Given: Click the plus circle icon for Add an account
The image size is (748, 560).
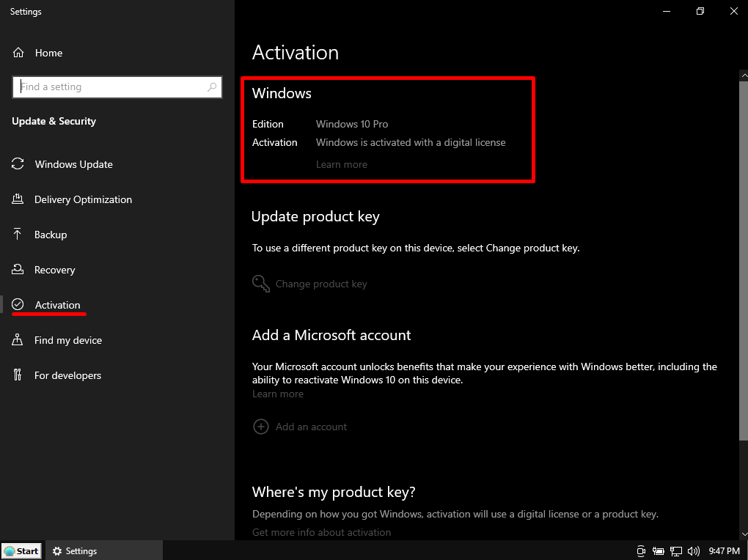Looking at the screenshot, I should tap(261, 427).
